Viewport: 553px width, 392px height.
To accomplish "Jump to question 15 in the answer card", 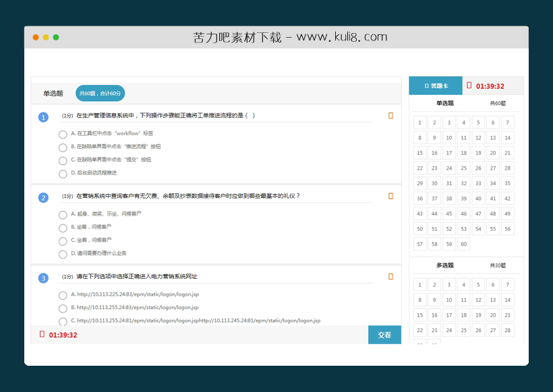I will tap(419, 153).
